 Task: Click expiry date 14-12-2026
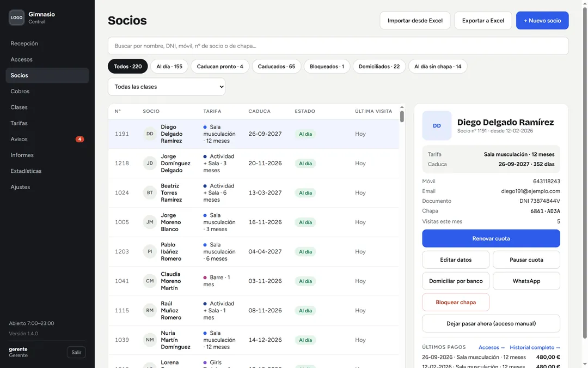(x=265, y=340)
